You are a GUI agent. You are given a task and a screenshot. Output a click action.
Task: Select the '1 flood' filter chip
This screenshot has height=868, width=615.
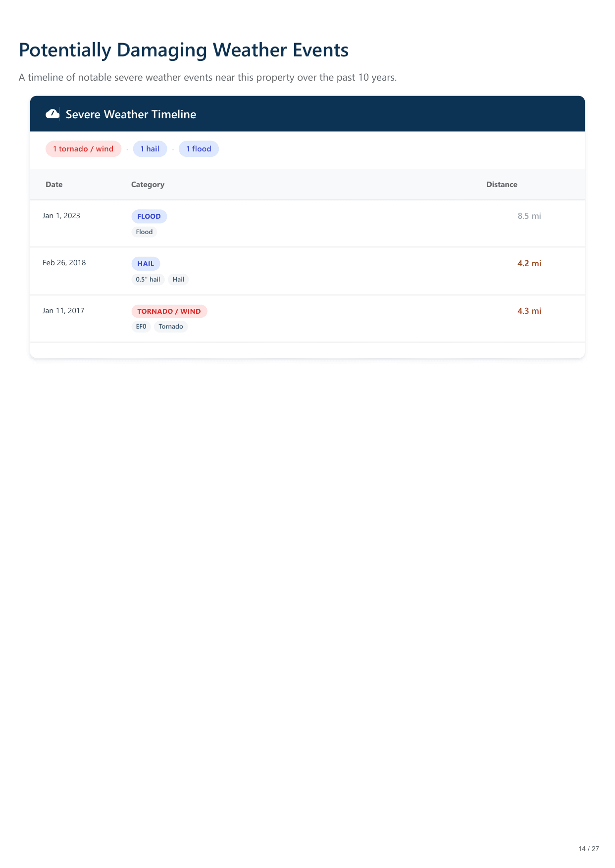tap(199, 149)
